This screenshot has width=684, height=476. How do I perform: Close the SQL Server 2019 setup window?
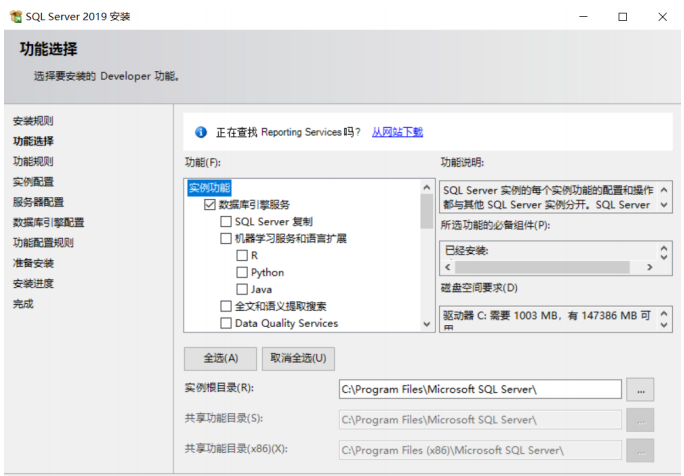click(x=662, y=17)
